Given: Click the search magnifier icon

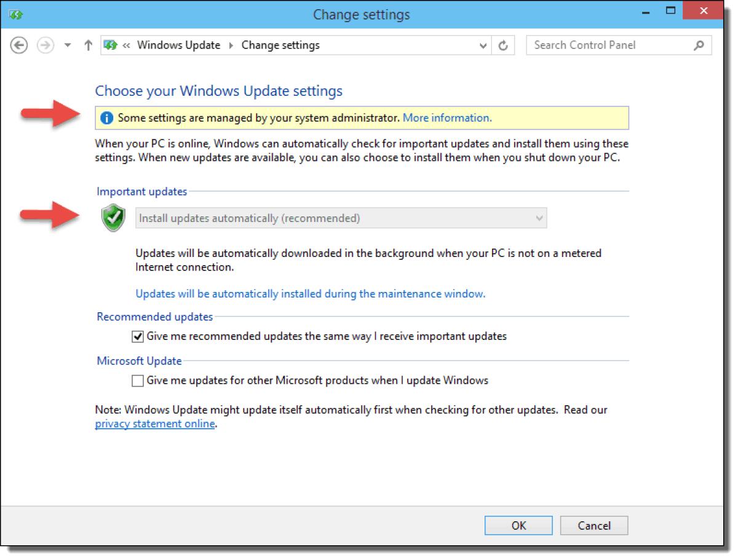Looking at the screenshot, I should click(x=697, y=45).
